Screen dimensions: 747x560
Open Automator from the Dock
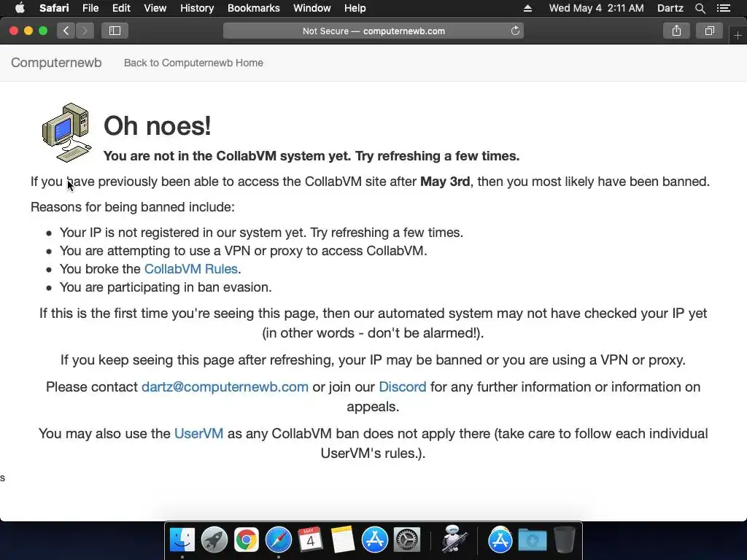coord(453,539)
